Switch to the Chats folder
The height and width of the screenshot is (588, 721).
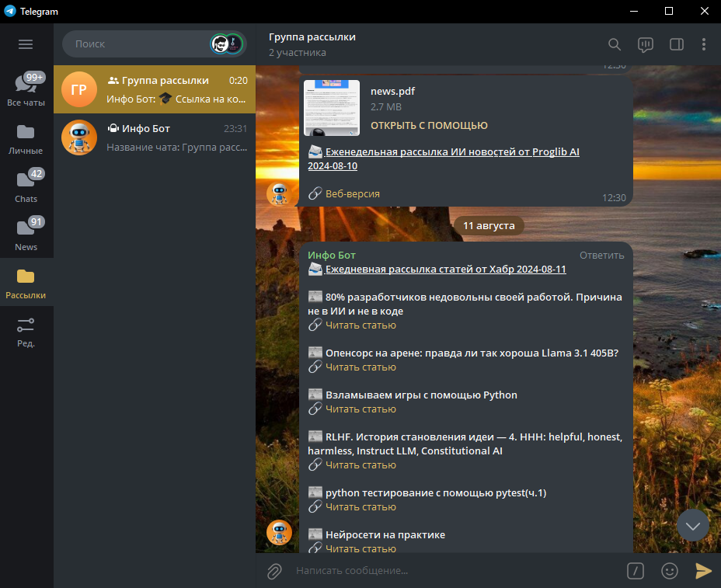click(x=26, y=187)
